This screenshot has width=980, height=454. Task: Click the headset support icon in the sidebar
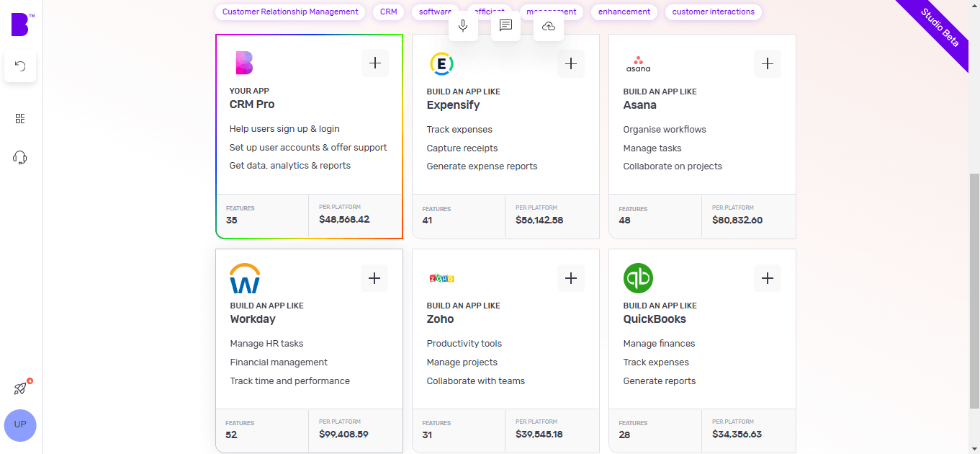click(20, 158)
